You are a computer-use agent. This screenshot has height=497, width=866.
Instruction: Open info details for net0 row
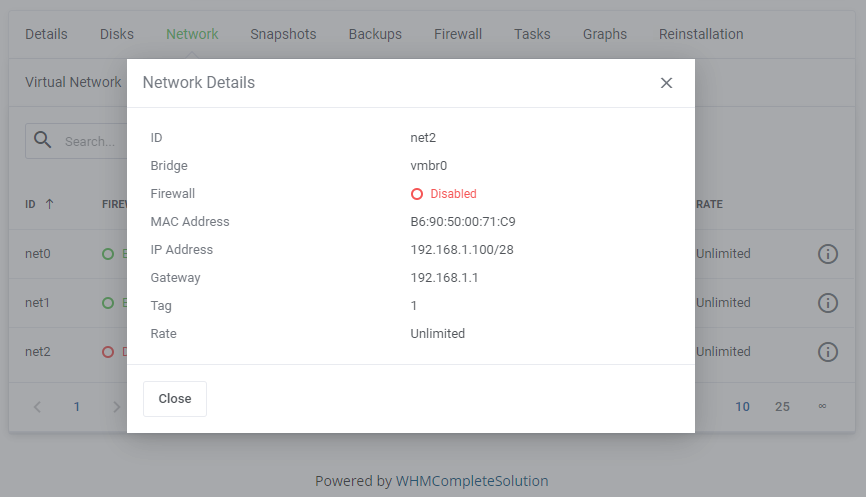827,254
